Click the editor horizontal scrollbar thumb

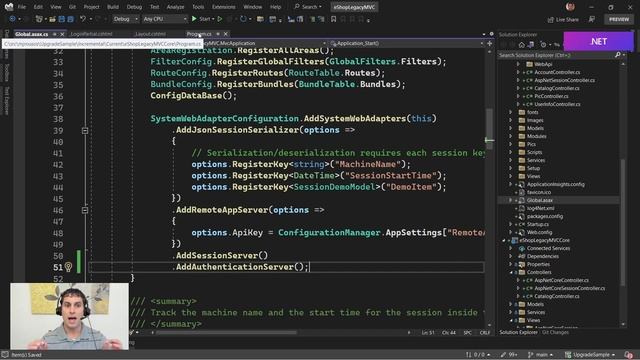pos(227,333)
